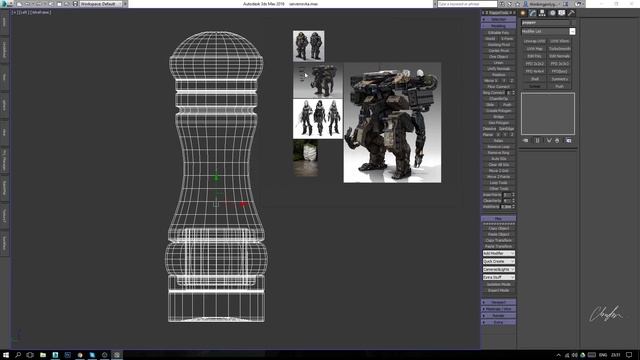The width and height of the screenshot is (640, 360).
Task: Collapse the Selection rollout
Action: coord(498,20)
